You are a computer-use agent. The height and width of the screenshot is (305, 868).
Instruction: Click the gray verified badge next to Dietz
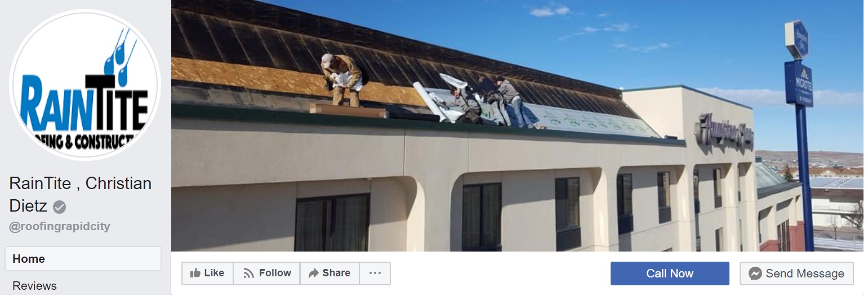[59, 207]
